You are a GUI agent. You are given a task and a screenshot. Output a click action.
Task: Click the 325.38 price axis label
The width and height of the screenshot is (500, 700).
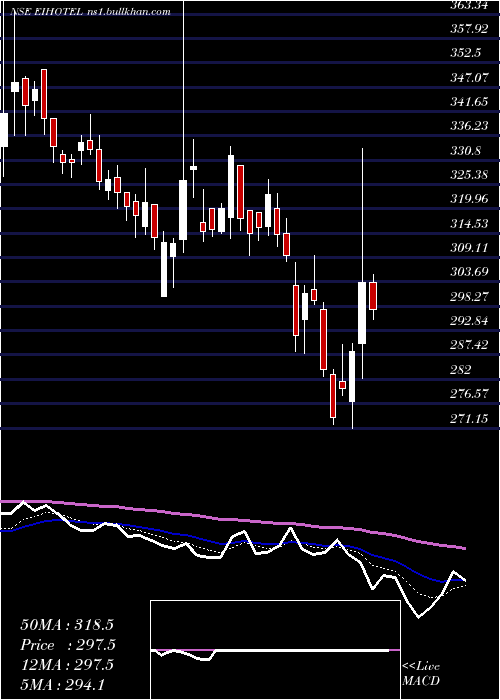(469, 175)
